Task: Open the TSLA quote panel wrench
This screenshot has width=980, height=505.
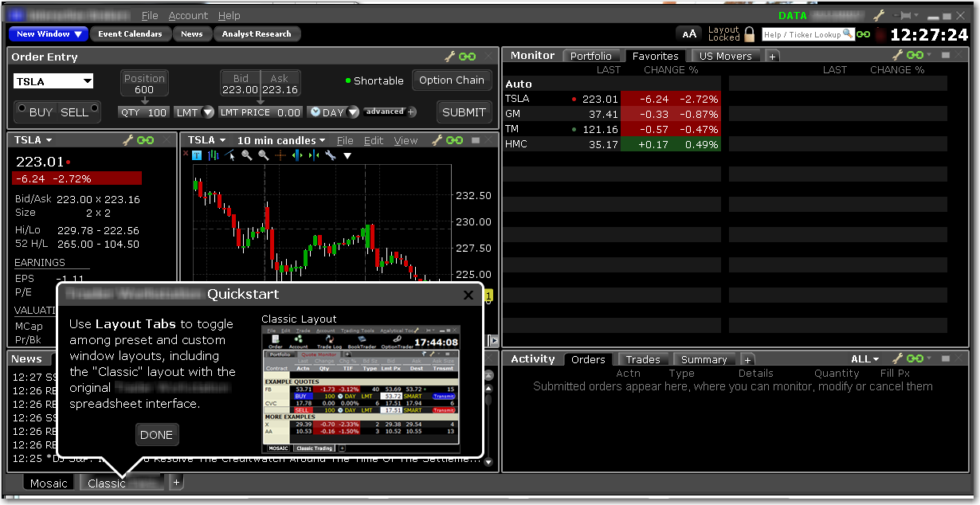Action: pyautogui.click(x=128, y=140)
